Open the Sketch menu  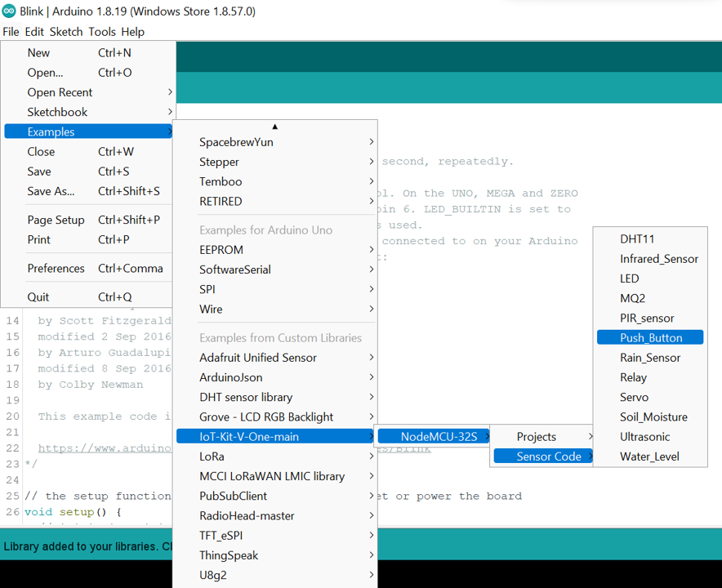tap(66, 32)
